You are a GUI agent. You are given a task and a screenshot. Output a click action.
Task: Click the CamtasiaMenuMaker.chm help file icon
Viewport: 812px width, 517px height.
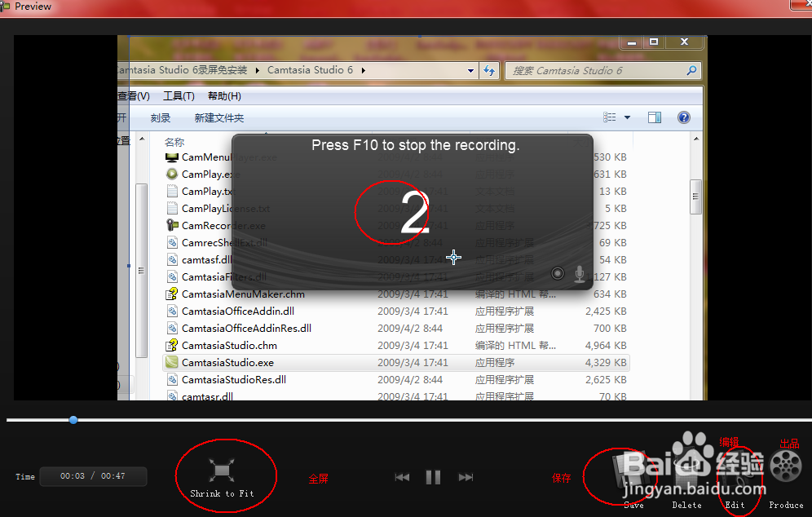coord(172,294)
